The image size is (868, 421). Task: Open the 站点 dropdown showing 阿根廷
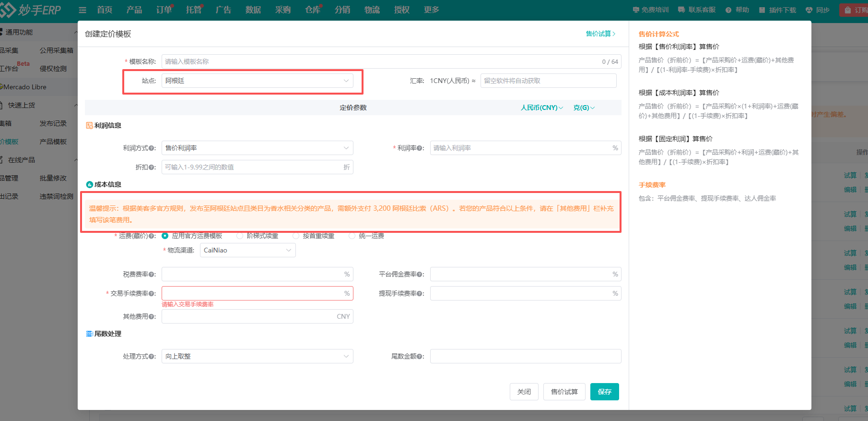click(257, 81)
